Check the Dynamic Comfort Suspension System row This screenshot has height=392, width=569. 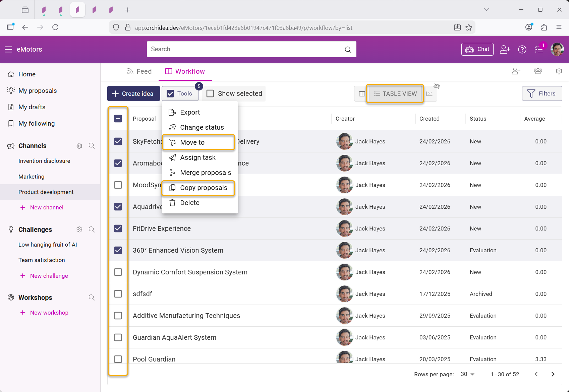(x=118, y=272)
